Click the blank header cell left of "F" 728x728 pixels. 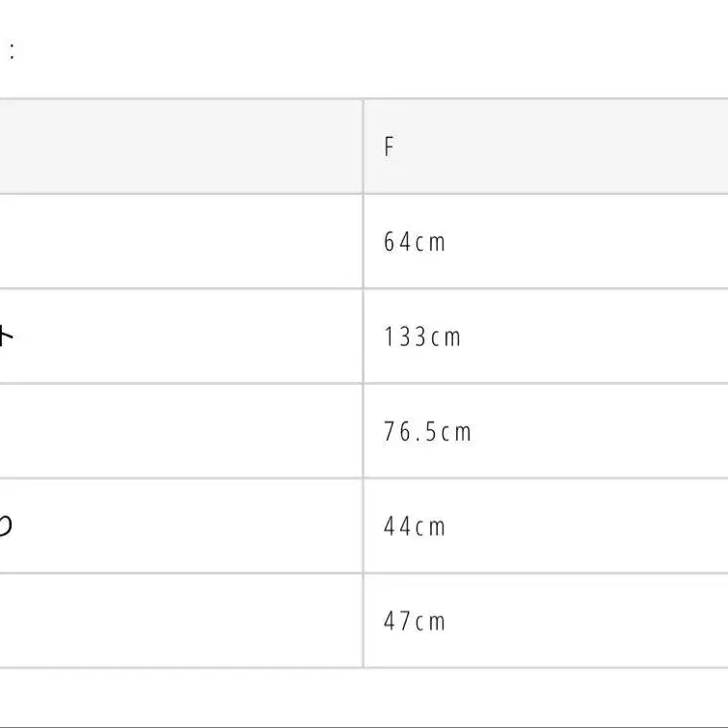click(x=180, y=147)
